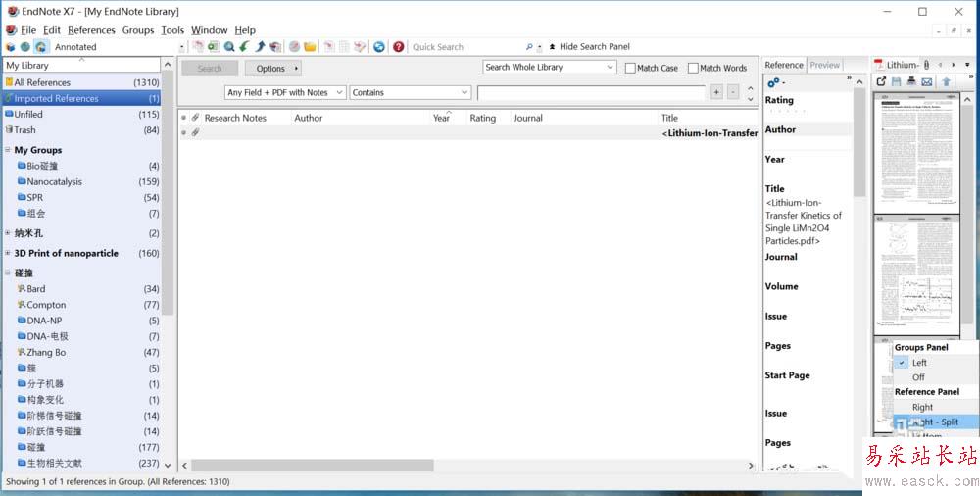Click the PDF previous page up-arrow icon
Viewport: 980px width, 496px height.
(x=947, y=81)
